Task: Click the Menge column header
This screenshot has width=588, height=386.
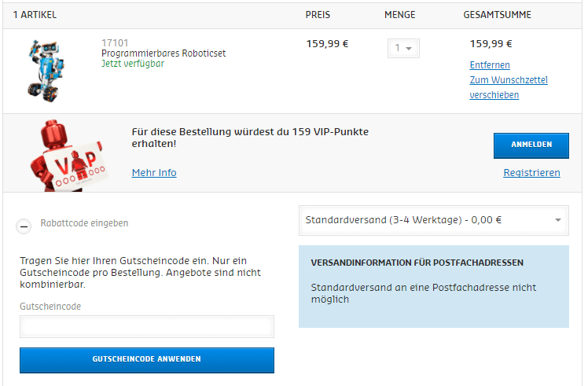Action: 399,15
